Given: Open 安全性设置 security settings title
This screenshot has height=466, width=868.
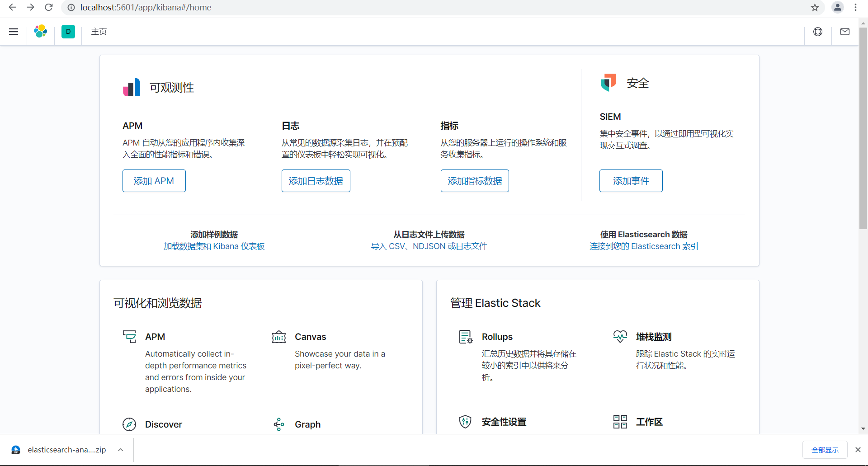Looking at the screenshot, I should 504,422.
